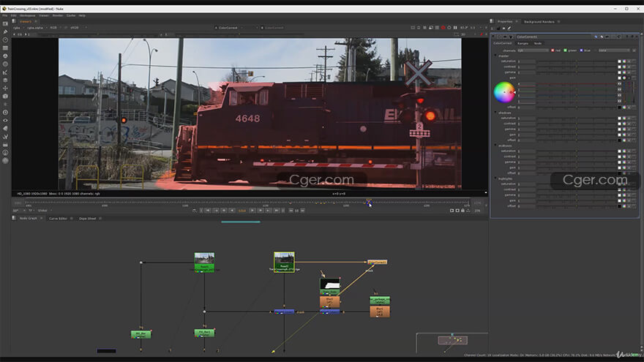Switch to the Ranges tab
644x362 pixels.
(x=523, y=43)
